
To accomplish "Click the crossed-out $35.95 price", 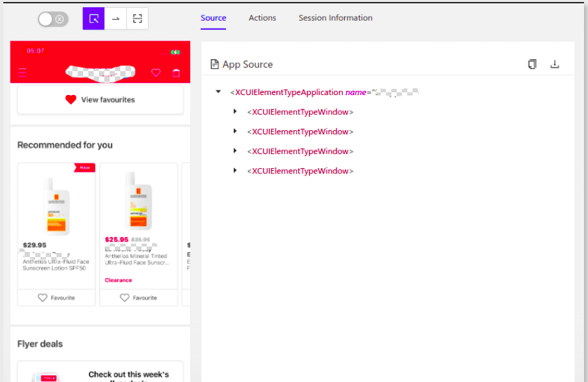I will point(141,240).
